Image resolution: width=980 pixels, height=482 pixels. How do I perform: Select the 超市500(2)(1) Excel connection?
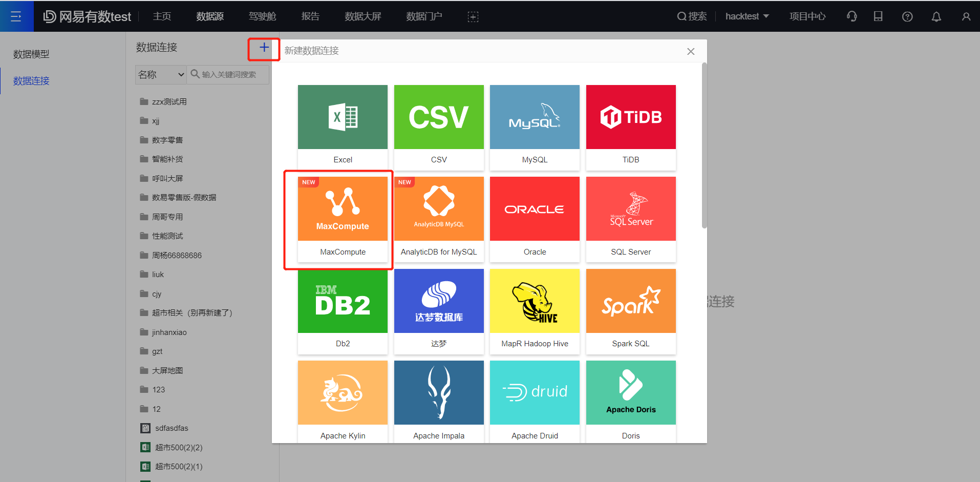click(172, 466)
